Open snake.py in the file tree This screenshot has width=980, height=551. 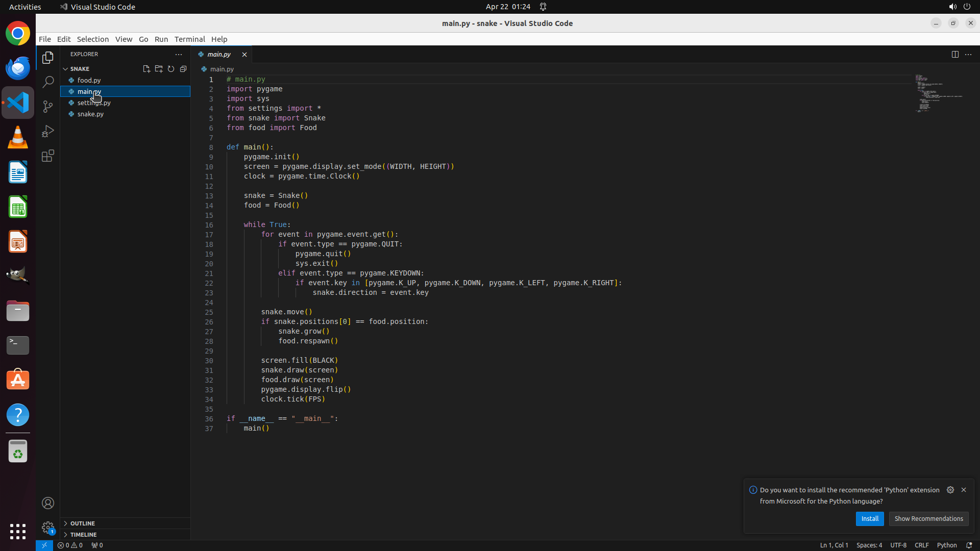[x=90, y=114]
